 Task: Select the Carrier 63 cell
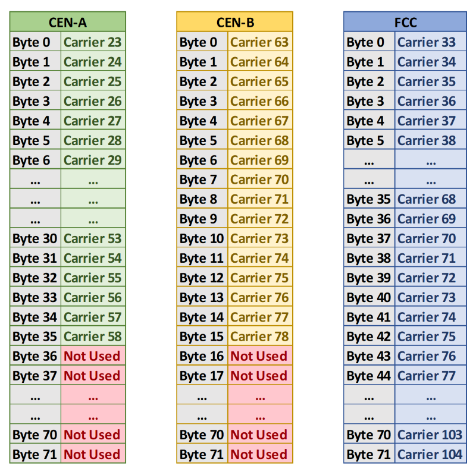(x=259, y=42)
